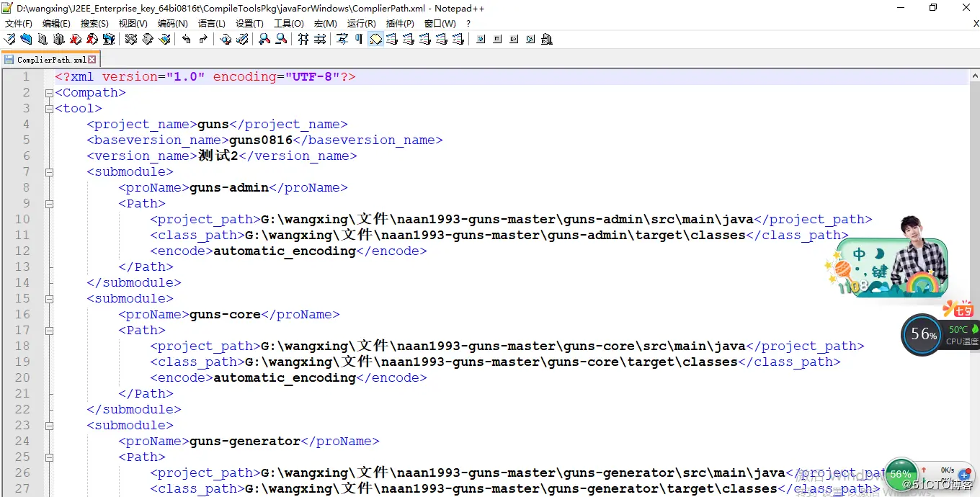This screenshot has height=497, width=980.
Task: Click the vertical scrollbar up arrow
Action: pos(974,76)
